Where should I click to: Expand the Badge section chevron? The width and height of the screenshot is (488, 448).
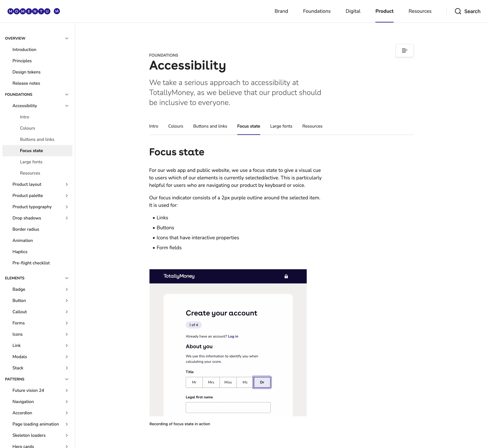[x=67, y=289]
